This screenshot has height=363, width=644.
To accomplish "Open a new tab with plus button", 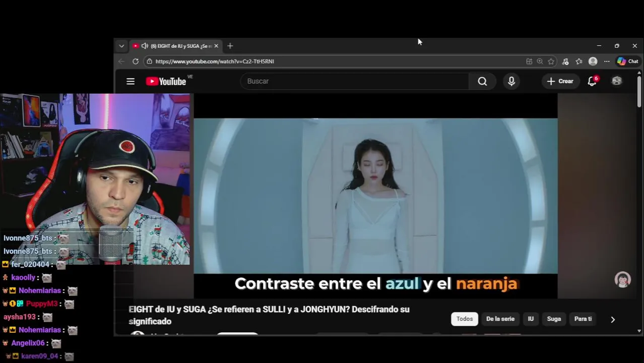I will coord(230,46).
